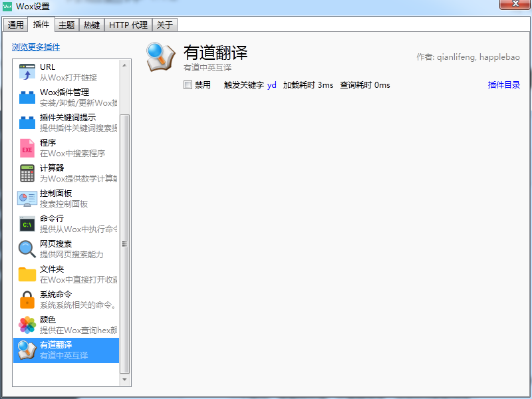Click the orange lock icon for 系统命令
Viewport: 532px width, 399px height.
pyautogui.click(x=27, y=300)
